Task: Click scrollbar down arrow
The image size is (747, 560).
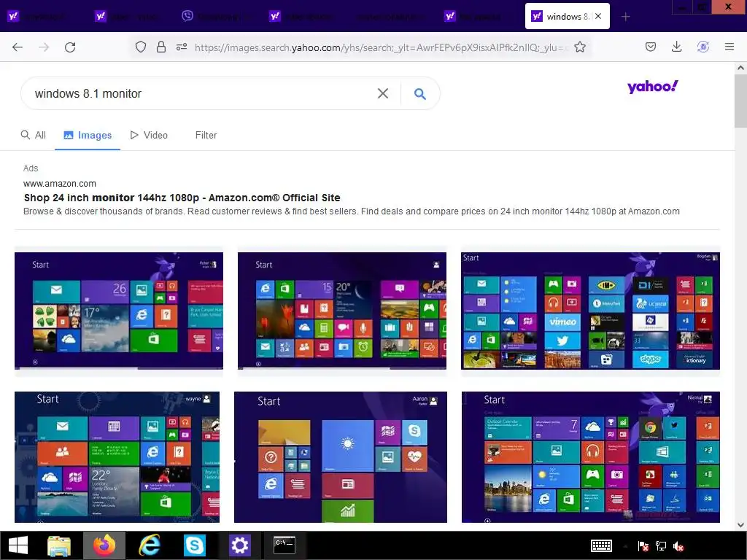Action: [740, 525]
